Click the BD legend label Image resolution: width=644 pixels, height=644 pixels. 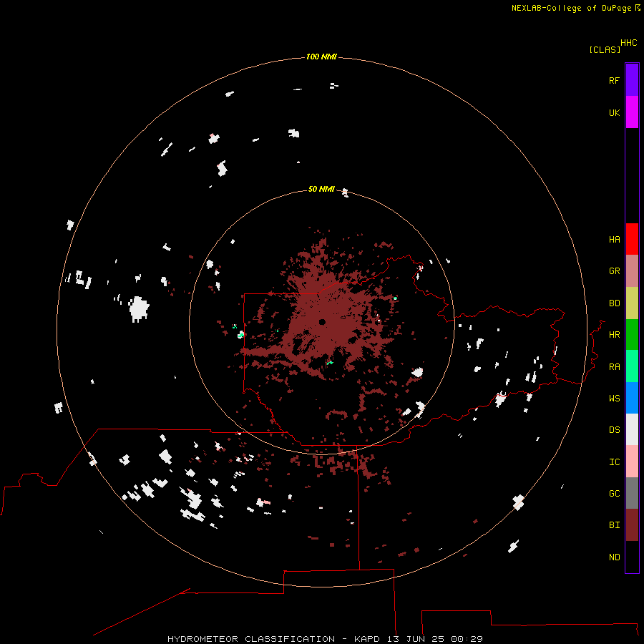click(614, 303)
